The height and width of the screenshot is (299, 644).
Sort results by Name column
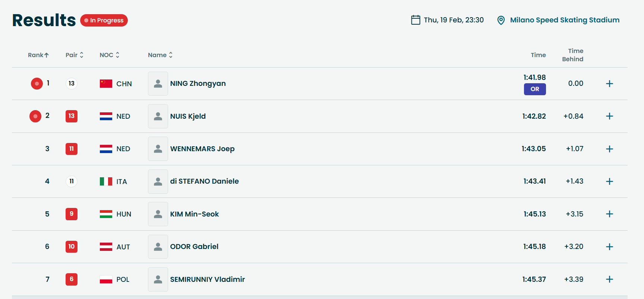(160, 55)
